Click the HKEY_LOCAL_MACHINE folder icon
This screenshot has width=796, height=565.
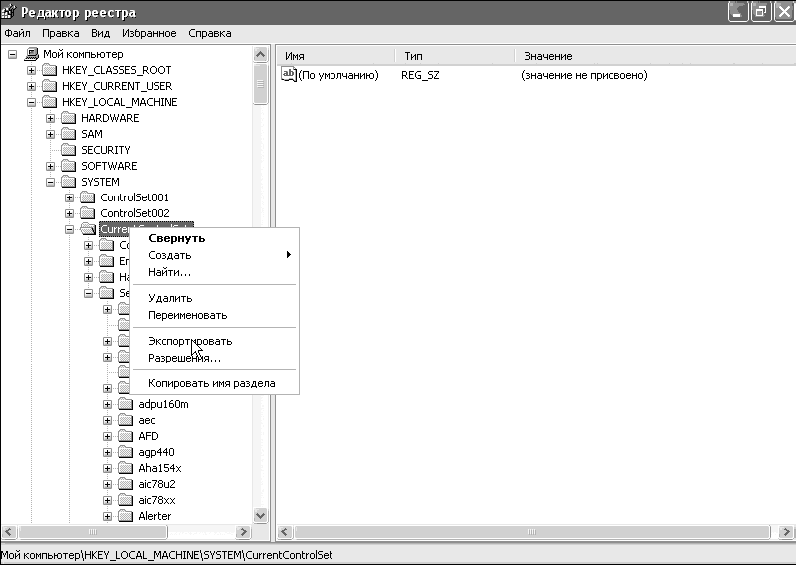click(50, 102)
